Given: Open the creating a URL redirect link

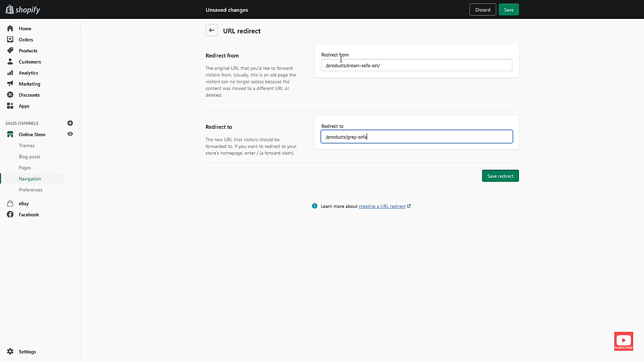Looking at the screenshot, I should [382, 206].
